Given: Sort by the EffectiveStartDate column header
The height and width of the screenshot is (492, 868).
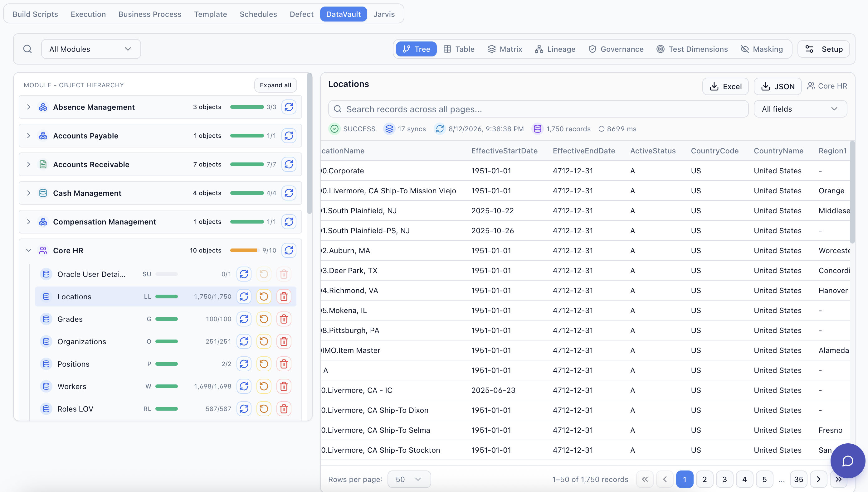Looking at the screenshot, I should 504,151.
